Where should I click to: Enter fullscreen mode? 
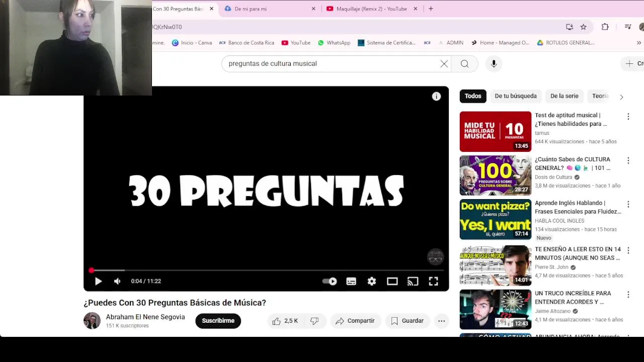(x=433, y=282)
